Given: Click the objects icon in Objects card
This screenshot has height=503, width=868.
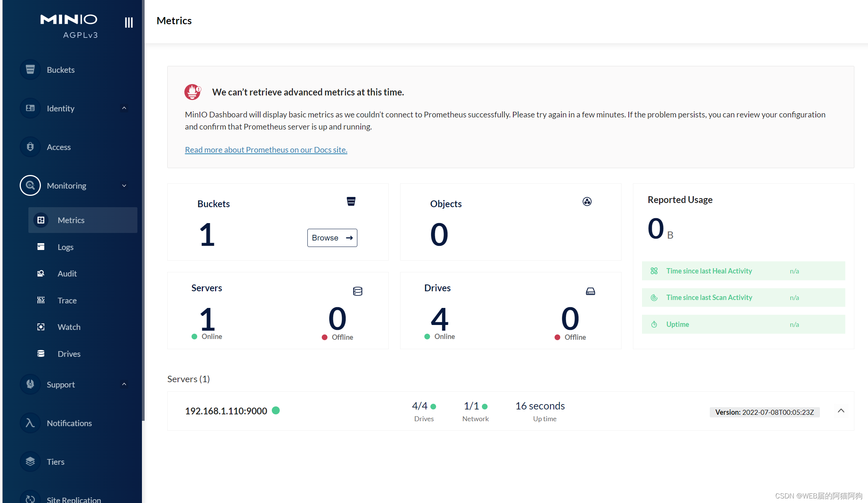Looking at the screenshot, I should click(587, 202).
